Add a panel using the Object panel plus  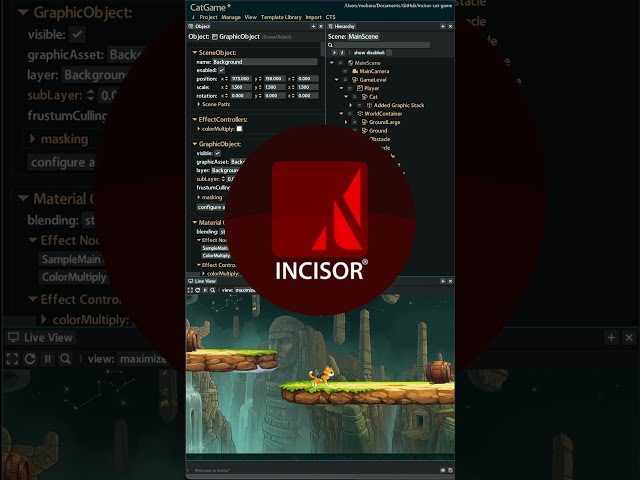coord(313,26)
